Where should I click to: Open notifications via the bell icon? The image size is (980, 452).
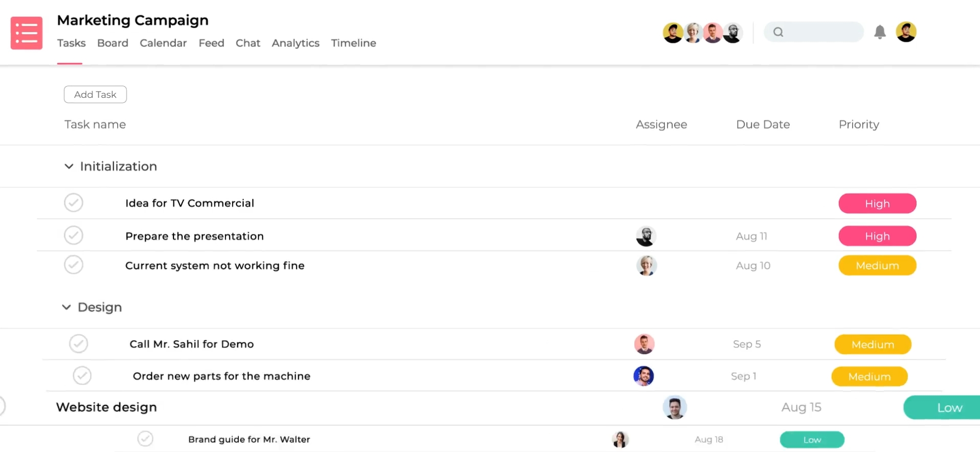[x=880, y=32]
